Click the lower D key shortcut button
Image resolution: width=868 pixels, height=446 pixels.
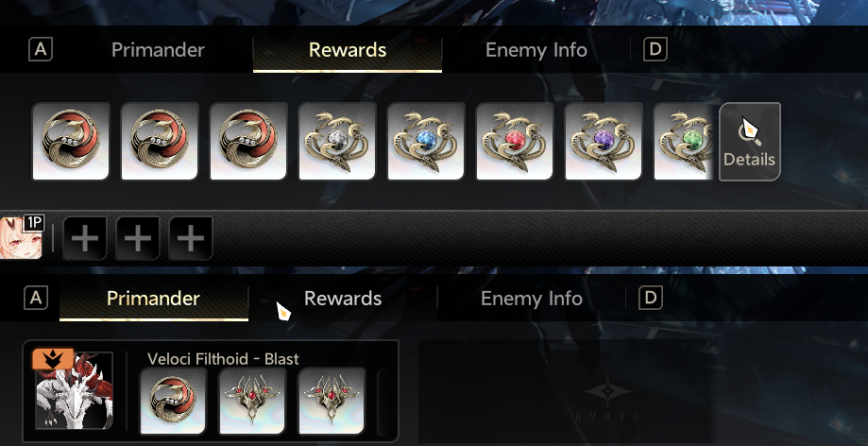[x=651, y=298]
